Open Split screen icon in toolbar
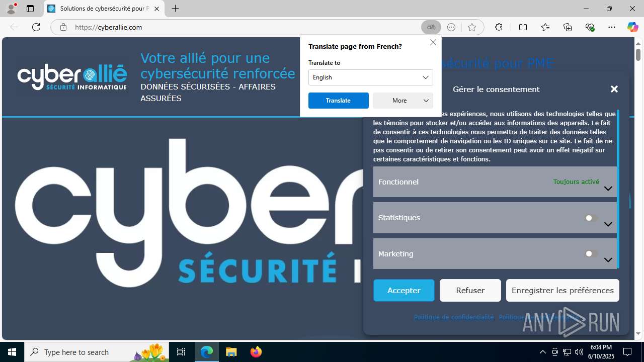 pos(523,27)
